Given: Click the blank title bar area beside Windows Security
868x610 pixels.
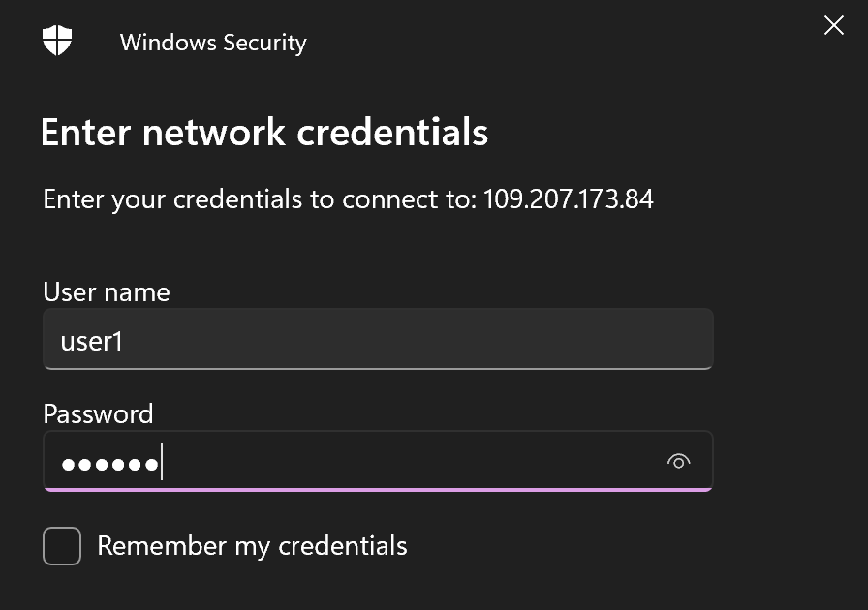Looking at the screenshot, I should [553, 42].
